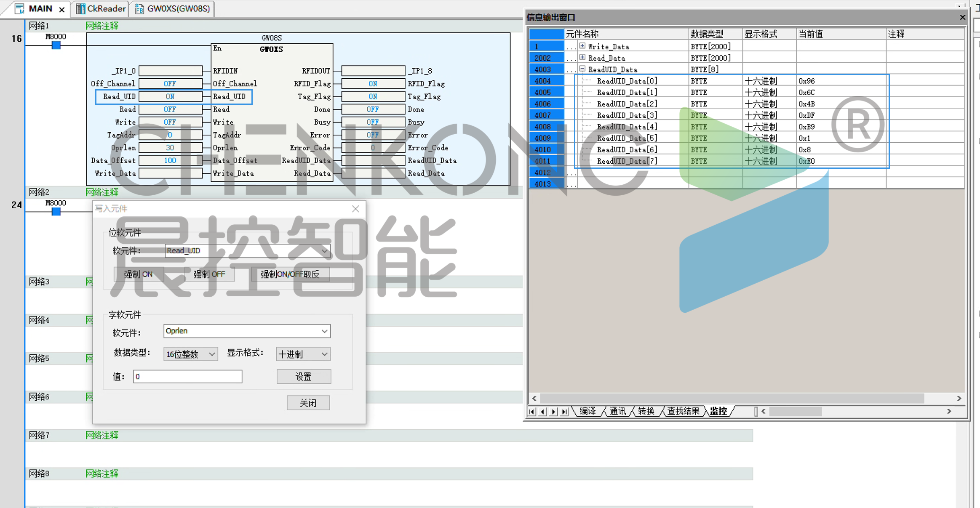Click the 设置 button
Viewport: 980px width, 508px height.
(x=304, y=377)
